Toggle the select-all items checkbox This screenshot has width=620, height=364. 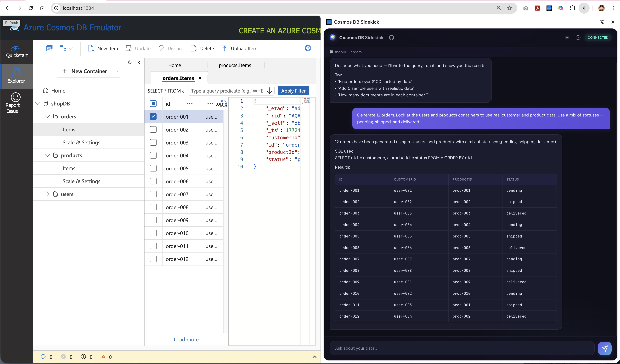[153, 104]
